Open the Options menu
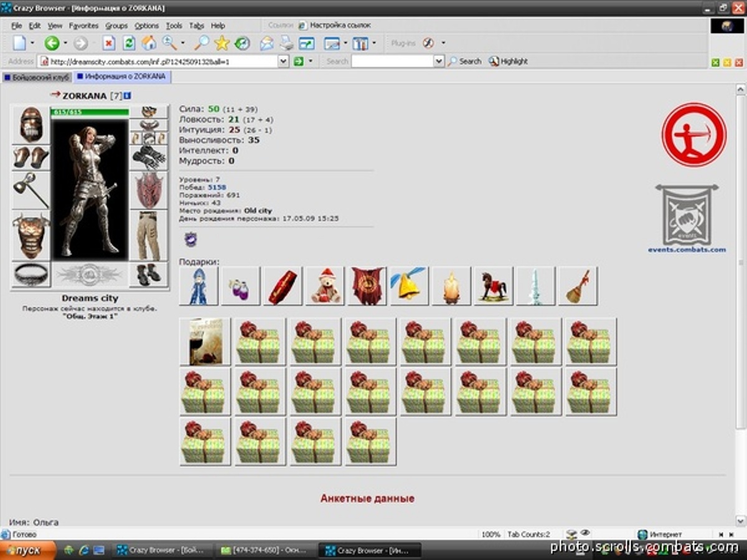The width and height of the screenshot is (747, 560). tap(147, 26)
